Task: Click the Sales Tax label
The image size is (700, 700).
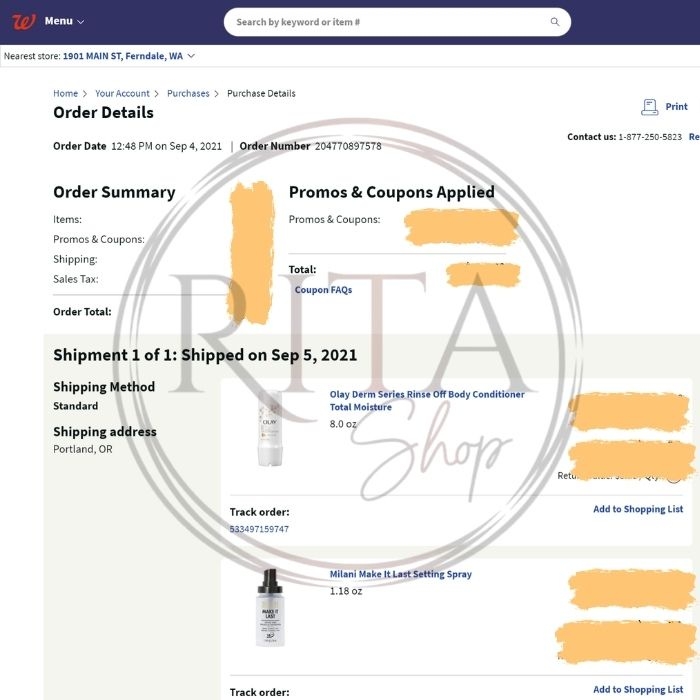Action: tap(75, 279)
